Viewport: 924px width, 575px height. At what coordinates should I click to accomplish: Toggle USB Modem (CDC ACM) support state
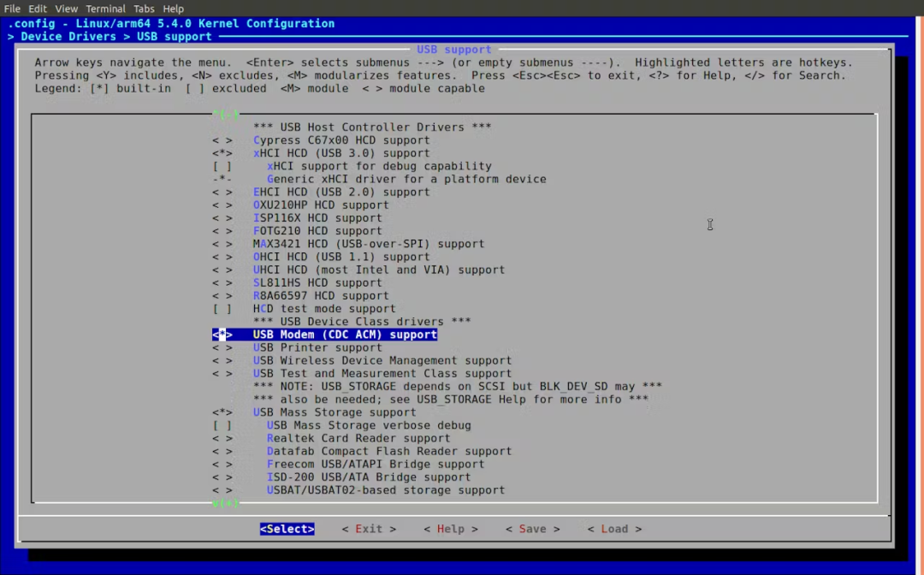(222, 335)
